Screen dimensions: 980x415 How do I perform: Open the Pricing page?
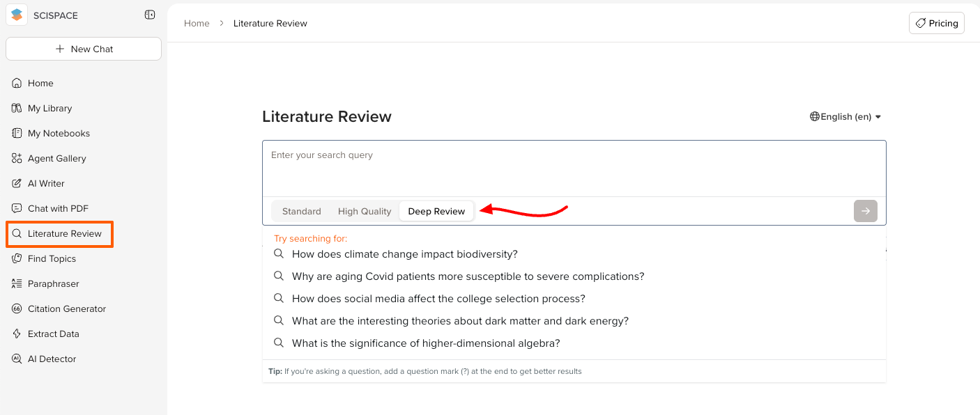point(936,23)
